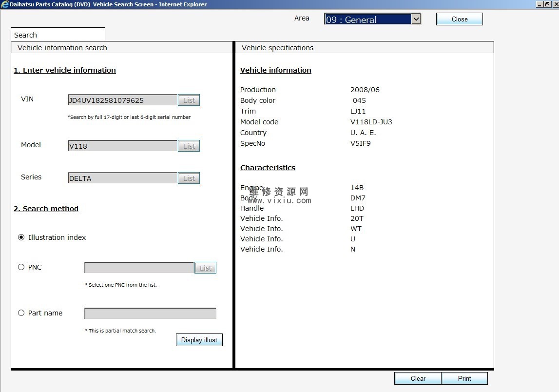Screen dimensions: 559x392
Task: Restore down the Internet Explorer window
Action: [547, 4]
